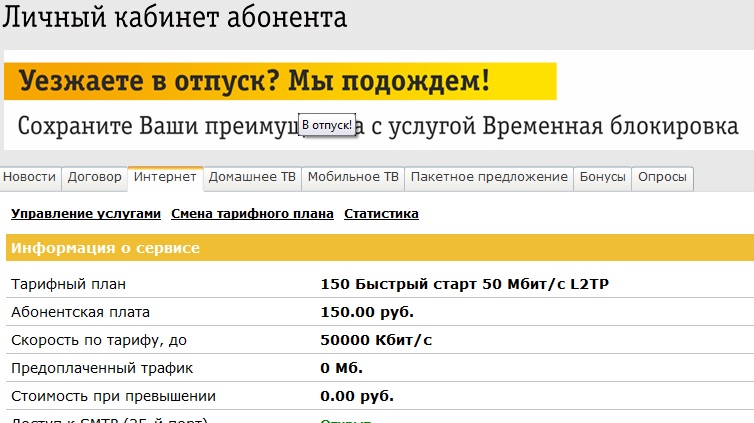
Task: Select the tariff plan name value
Action: click(464, 285)
